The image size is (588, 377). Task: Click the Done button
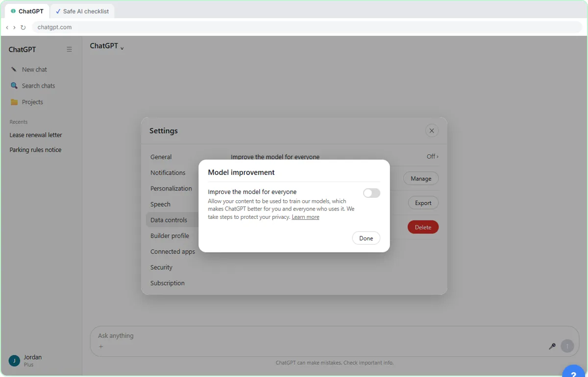click(366, 238)
